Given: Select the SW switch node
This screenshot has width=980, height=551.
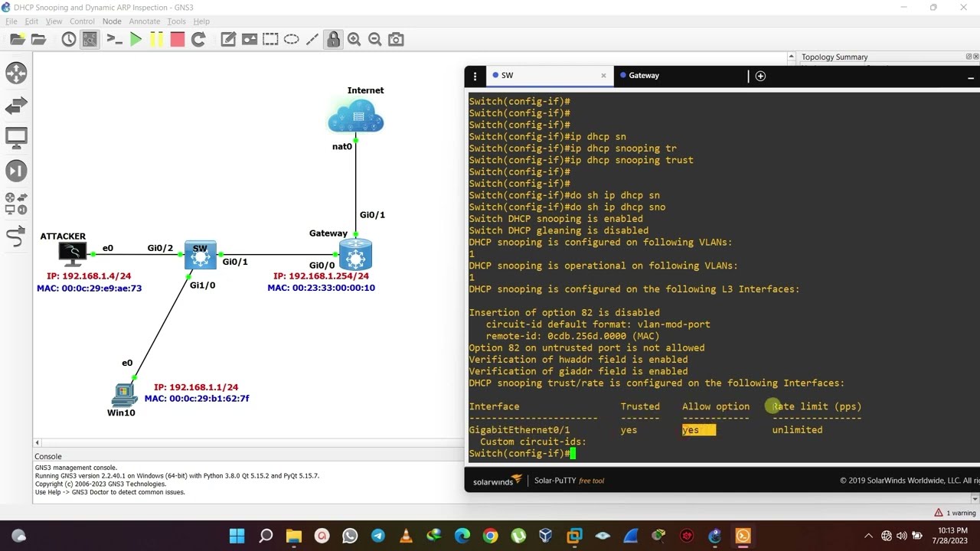Looking at the screenshot, I should click(x=201, y=255).
